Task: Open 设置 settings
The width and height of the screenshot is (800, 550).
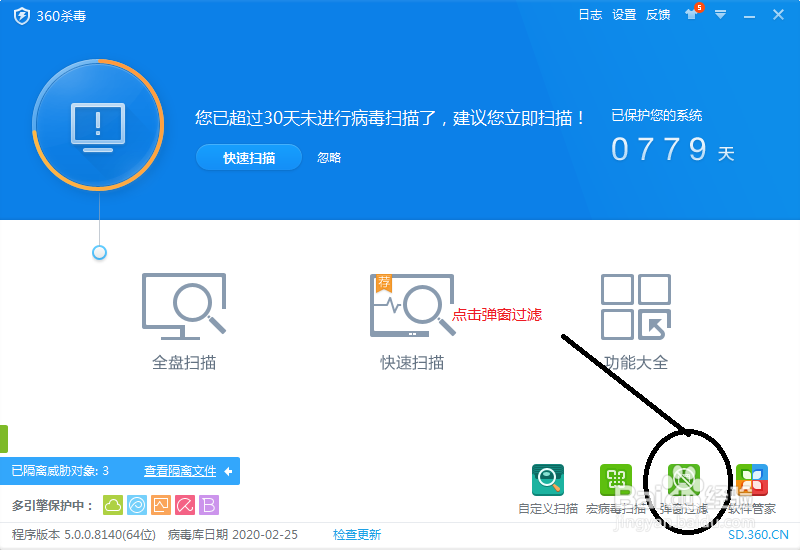Action: 624,15
